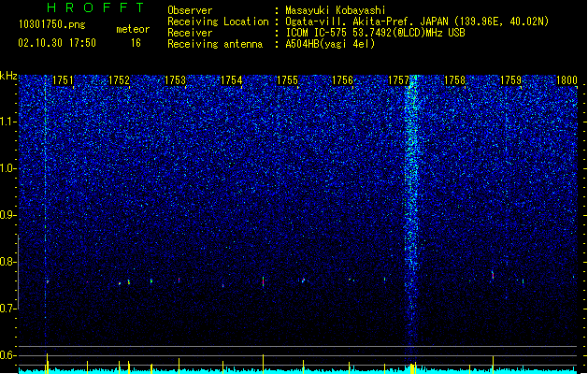Click the 1751 time marker

(63, 80)
